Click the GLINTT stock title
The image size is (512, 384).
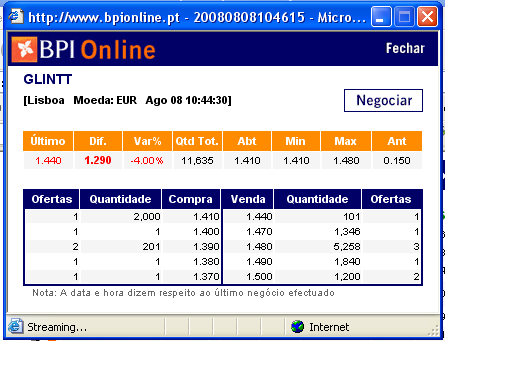48,79
